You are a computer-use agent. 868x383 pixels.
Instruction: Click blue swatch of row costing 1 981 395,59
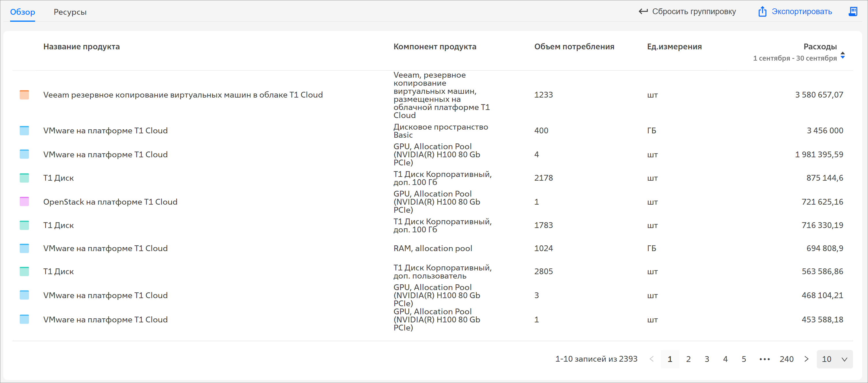pyautogui.click(x=24, y=154)
